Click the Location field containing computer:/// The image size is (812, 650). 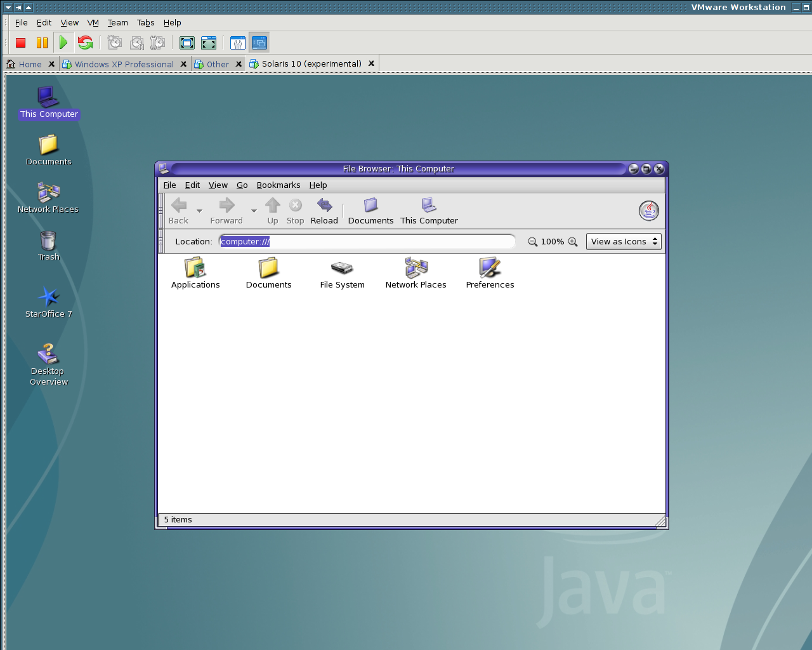point(367,242)
